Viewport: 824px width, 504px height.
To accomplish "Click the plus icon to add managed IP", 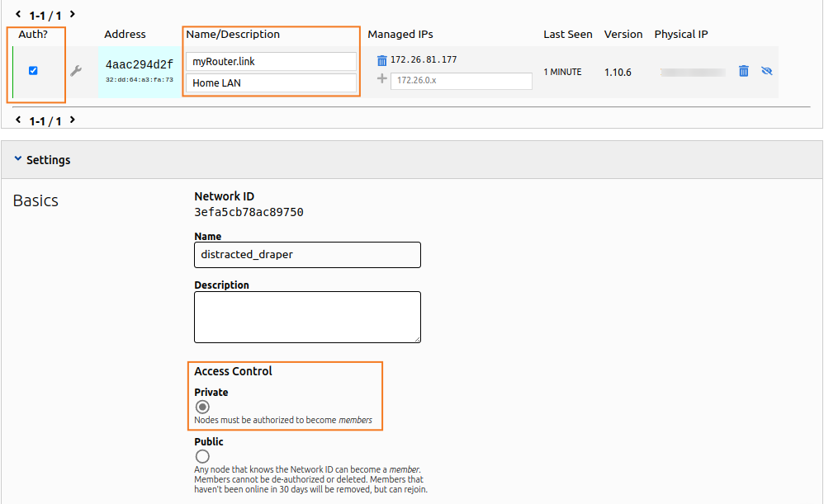I will (381, 79).
